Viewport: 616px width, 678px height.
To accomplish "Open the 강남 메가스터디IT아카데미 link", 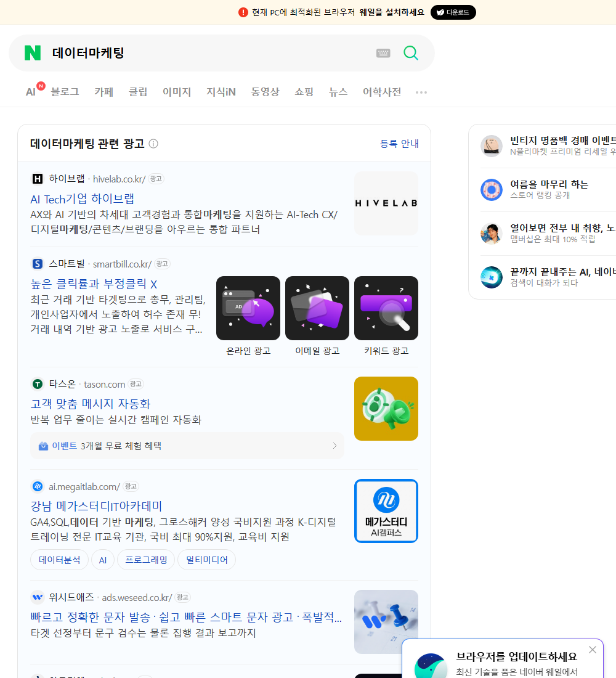I will point(96,506).
